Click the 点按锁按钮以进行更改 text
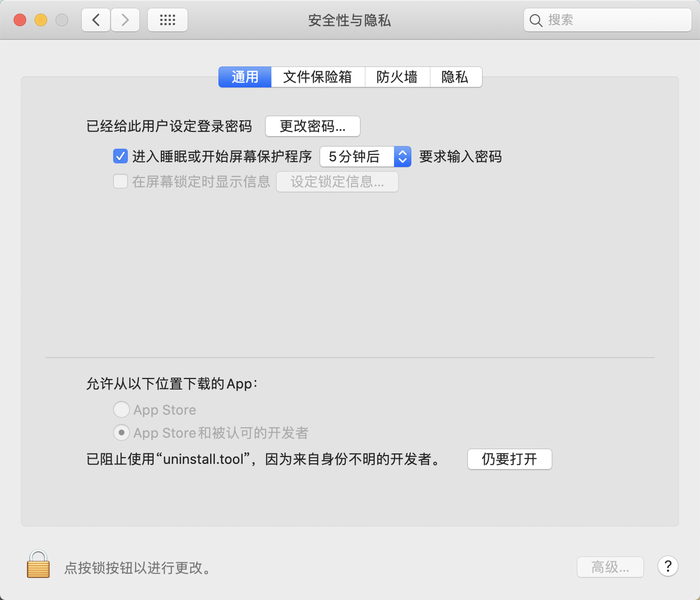The image size is (700, 600). [x=138, y=568]
